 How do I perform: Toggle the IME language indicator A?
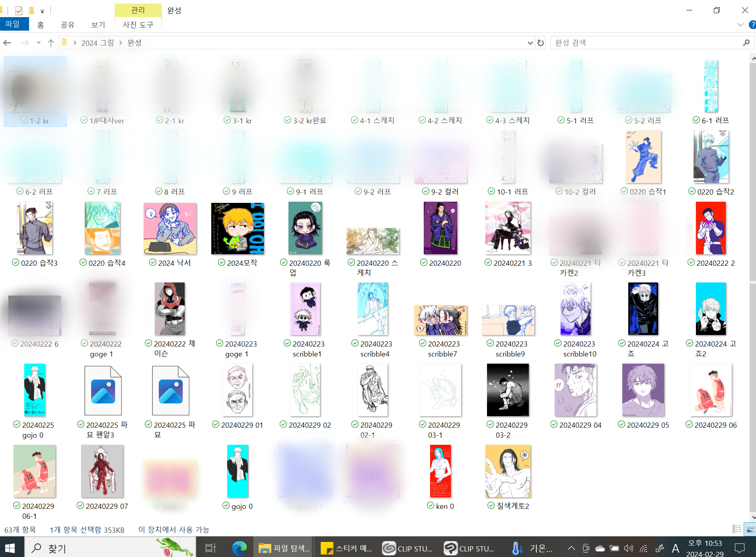click(x=675, y=549)
